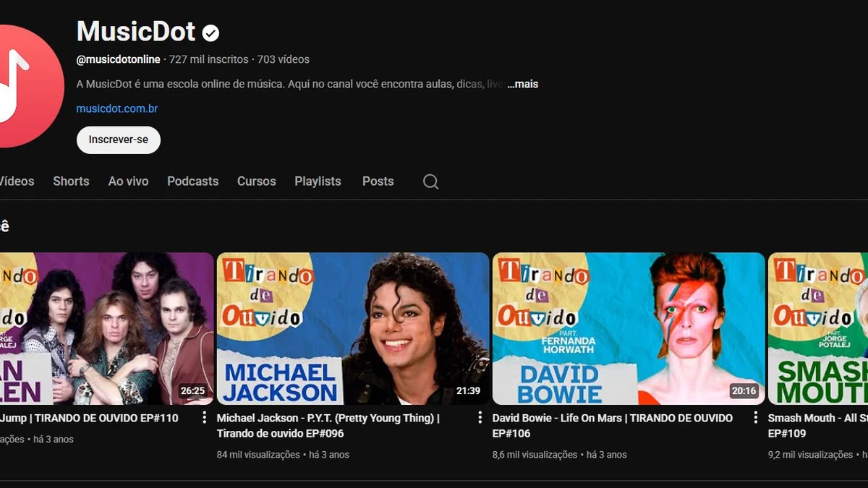Click the '703 vídeos' count text
Screen dimensions: 868x488
(284, 59)
